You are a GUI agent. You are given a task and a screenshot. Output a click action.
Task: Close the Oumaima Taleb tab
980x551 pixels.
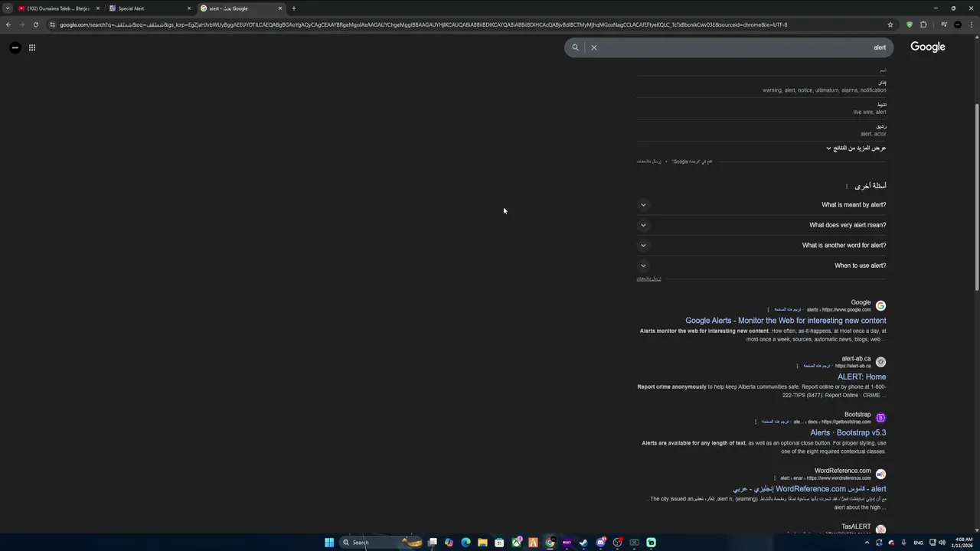click(x=97, y=8)
